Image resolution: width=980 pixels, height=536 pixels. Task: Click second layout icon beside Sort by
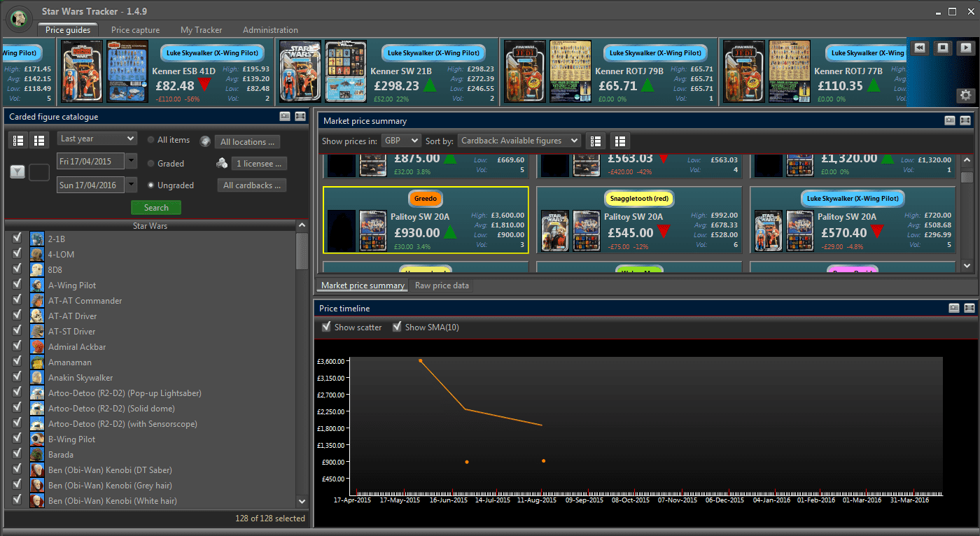[620, 141]
